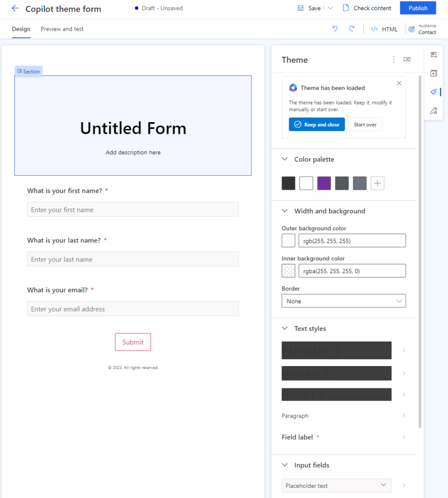Select the purple swatch in the color palette
The height and width of the screenshot is (498, 448).
tap(324, 183)
